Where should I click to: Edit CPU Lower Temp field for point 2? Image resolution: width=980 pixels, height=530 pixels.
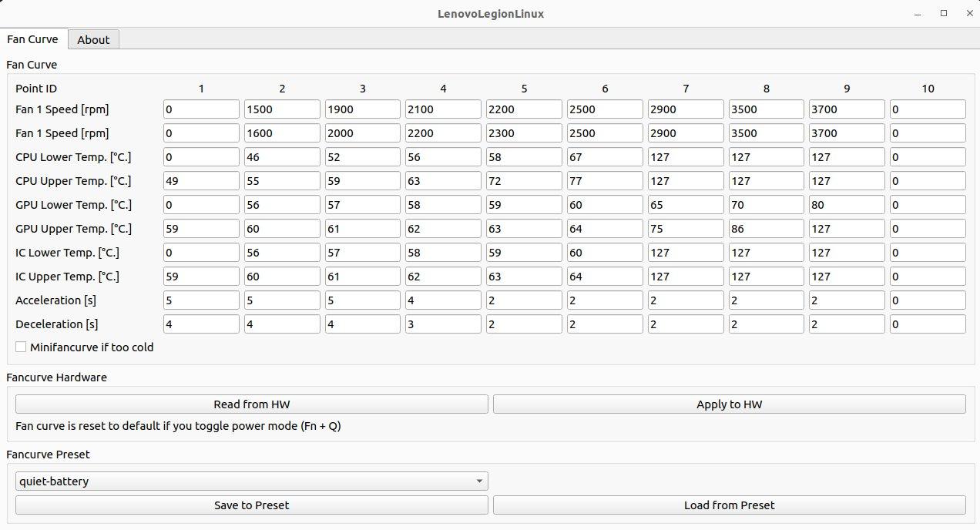(282, 157)
